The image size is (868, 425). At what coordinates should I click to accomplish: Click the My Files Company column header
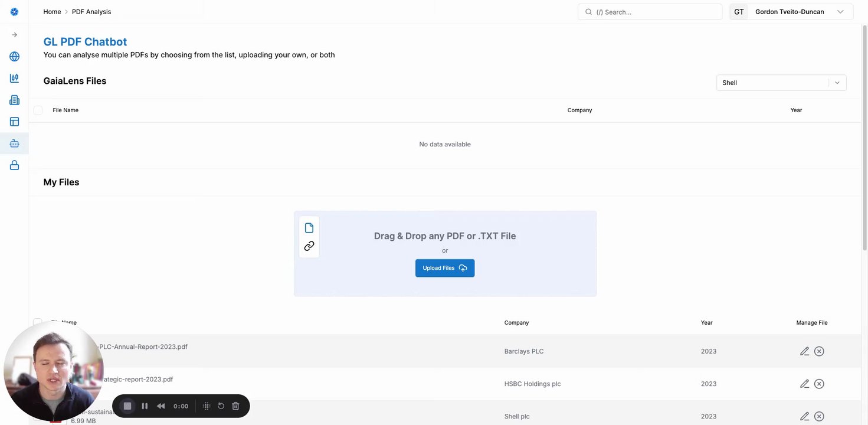click(516, 323)
